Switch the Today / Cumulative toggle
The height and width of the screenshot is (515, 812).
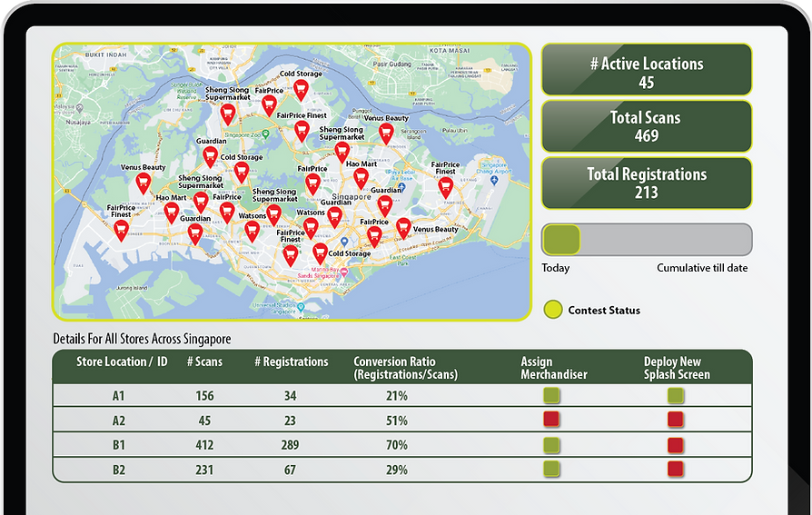[x=647, y=240]
